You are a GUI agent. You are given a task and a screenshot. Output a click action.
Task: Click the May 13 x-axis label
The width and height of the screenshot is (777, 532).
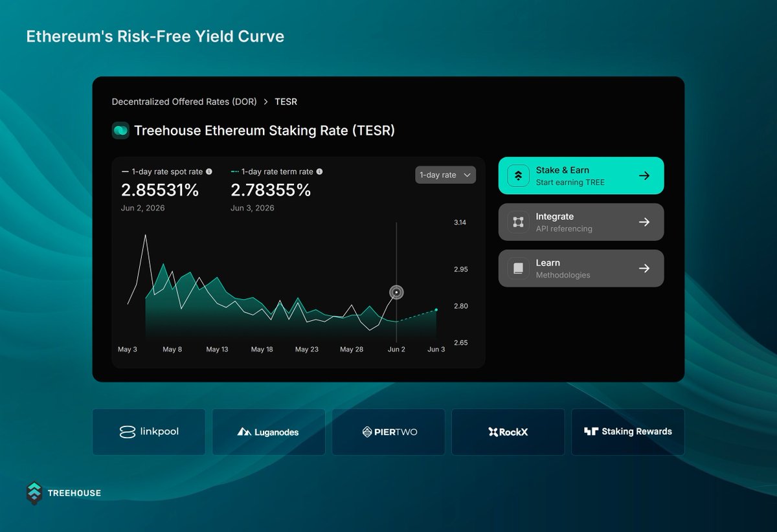click(x=218, y=349)
